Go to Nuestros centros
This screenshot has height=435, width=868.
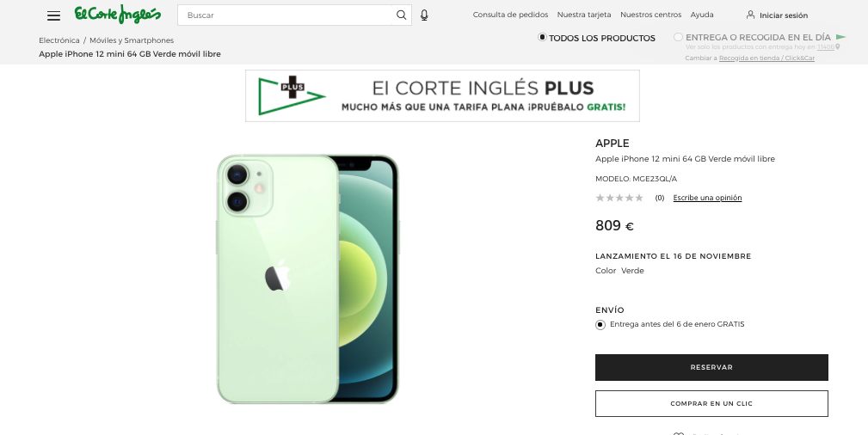coord(650,15)
